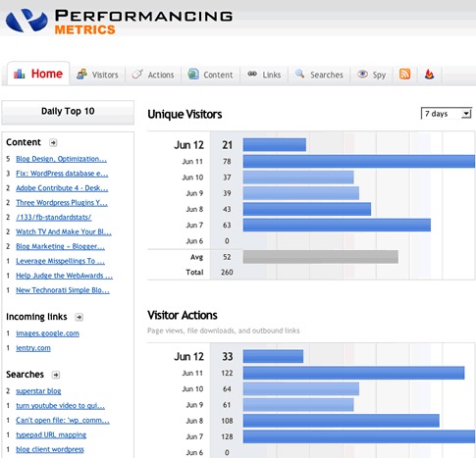Viewport: 476px width, 458px height.
Task: Click the Visitor Actions heading
Action: click(183, 316)
